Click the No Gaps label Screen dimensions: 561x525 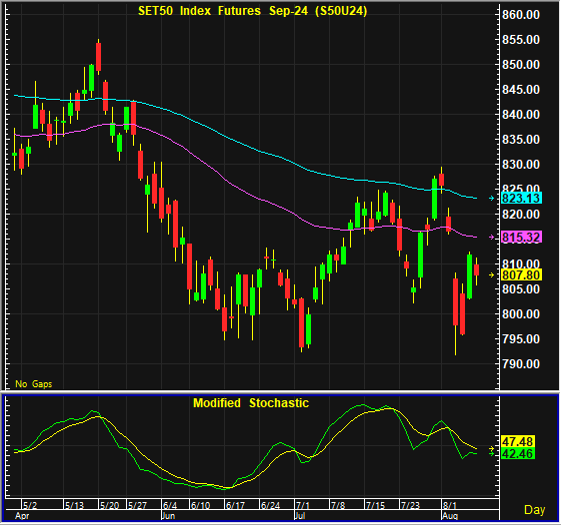point(34,384)
